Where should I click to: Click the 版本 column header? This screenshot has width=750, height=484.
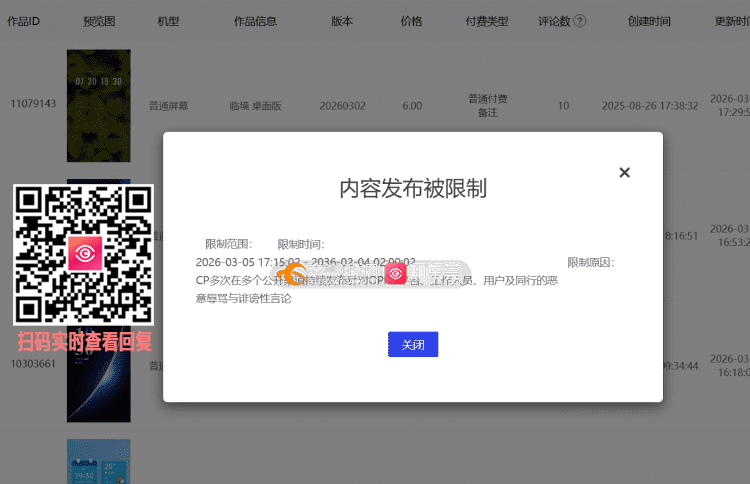pyautogui.click(x=340, y=21)
